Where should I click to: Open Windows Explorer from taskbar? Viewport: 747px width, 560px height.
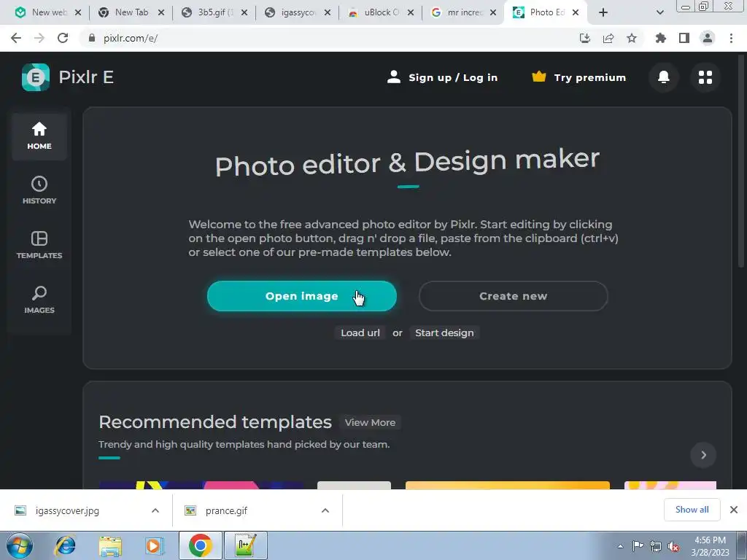pos(110,545)
